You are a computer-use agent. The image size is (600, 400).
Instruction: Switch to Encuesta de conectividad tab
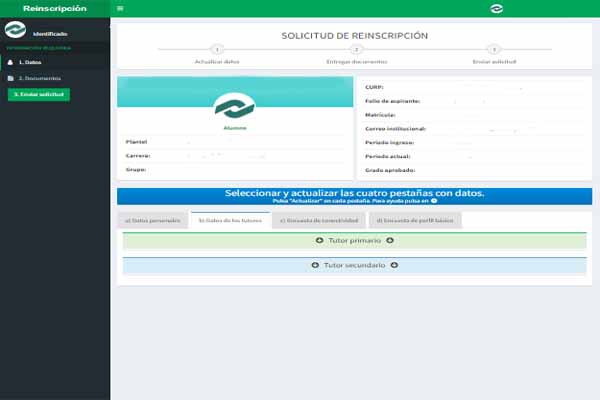pos(319,220)
